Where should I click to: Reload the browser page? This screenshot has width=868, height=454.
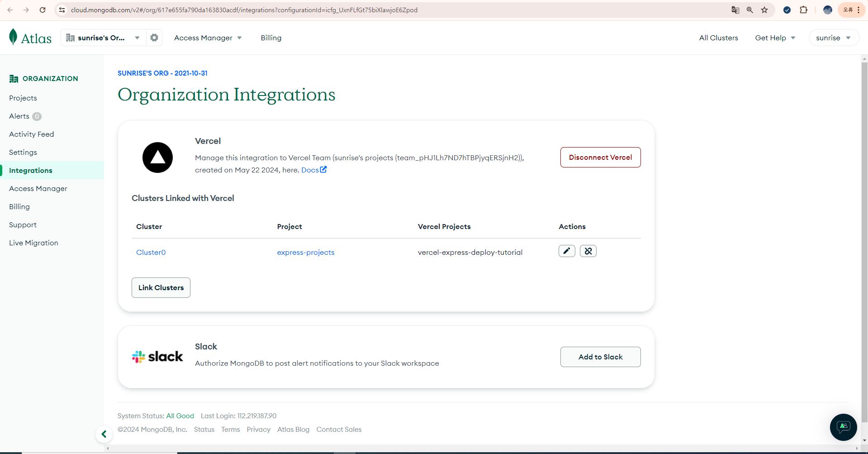coord(43,10)
